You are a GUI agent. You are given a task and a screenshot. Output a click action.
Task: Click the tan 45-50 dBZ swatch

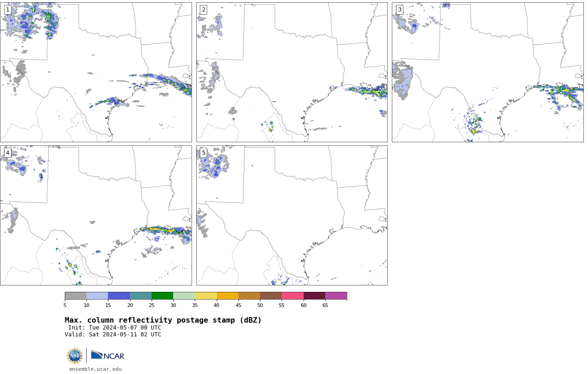click(x=249, y=296)
